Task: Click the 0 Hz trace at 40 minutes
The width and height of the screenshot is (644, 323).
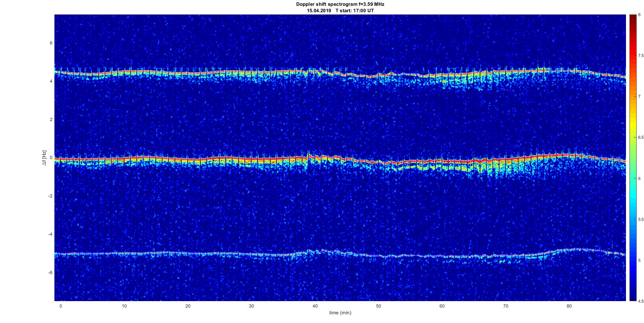Action: (x=315, y=157)
